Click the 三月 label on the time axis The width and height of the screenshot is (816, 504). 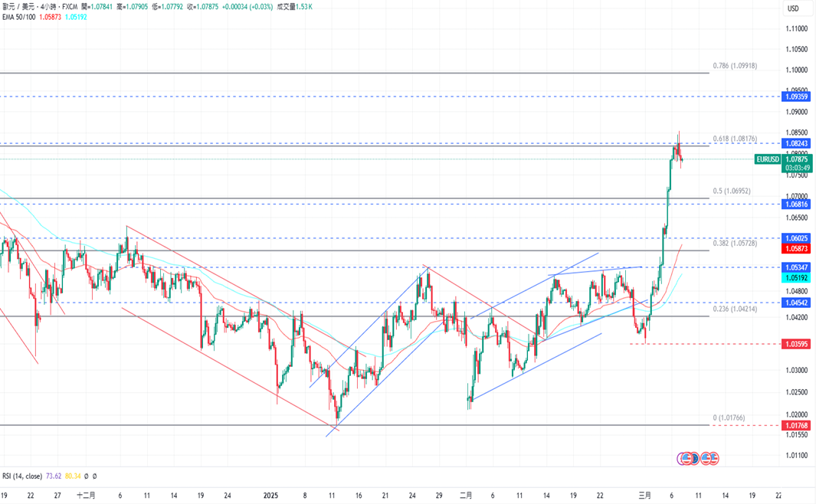645,496
